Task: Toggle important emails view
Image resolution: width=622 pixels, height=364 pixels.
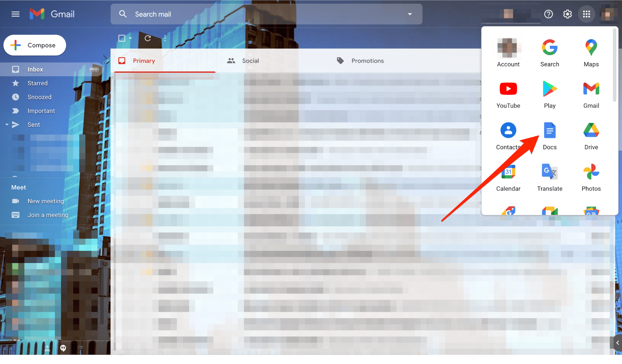Action: 41,110
